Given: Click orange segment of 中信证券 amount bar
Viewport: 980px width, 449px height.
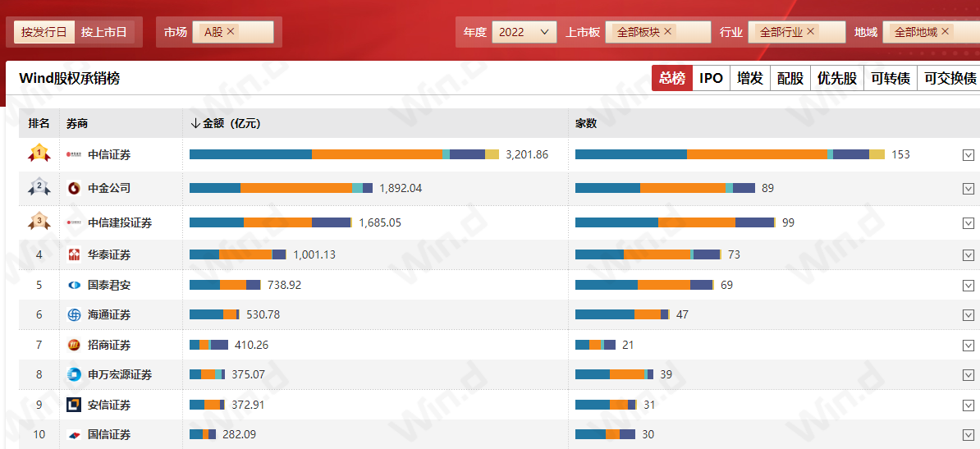Looking at the screenshot, I should tap(377, 154).
